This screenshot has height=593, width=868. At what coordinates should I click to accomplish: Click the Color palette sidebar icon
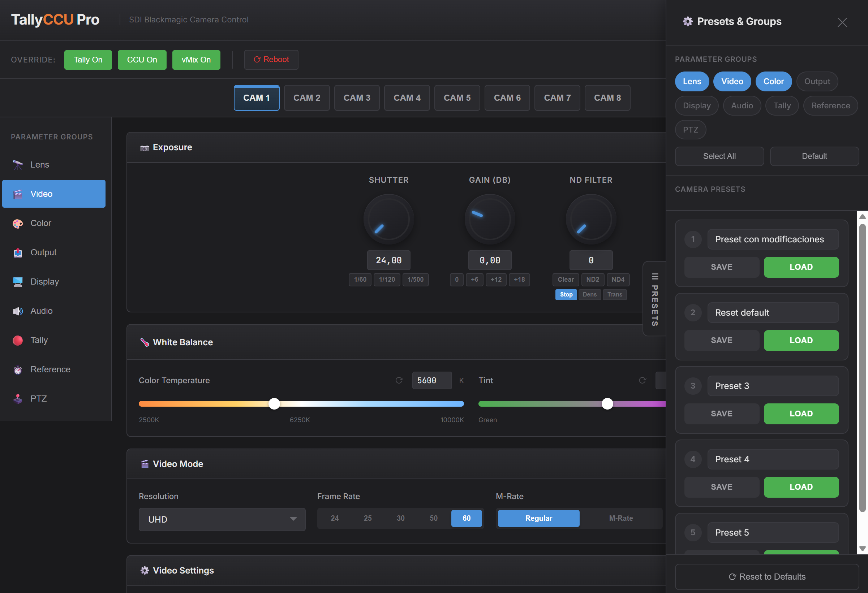(18, 223)
